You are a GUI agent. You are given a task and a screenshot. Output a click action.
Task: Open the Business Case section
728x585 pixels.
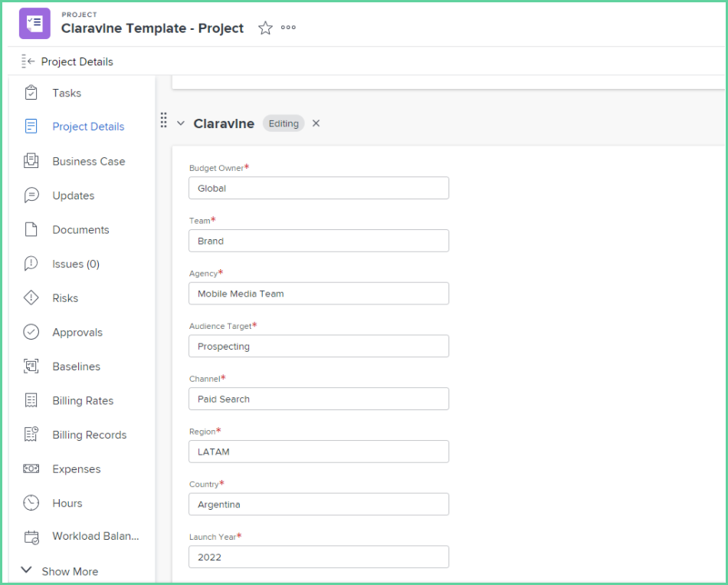point(89,161)
